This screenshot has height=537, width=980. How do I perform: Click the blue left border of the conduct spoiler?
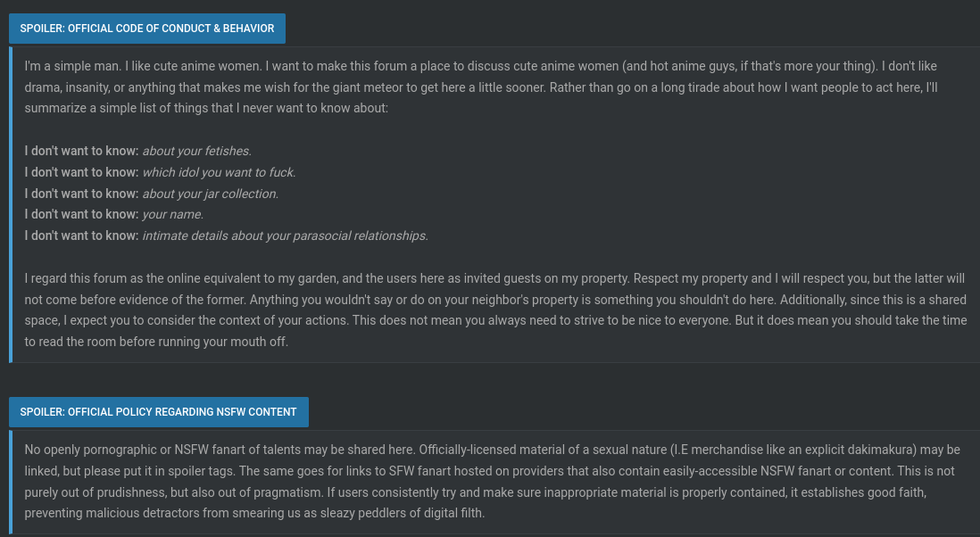pyautogui.click(x=11, y=205)
